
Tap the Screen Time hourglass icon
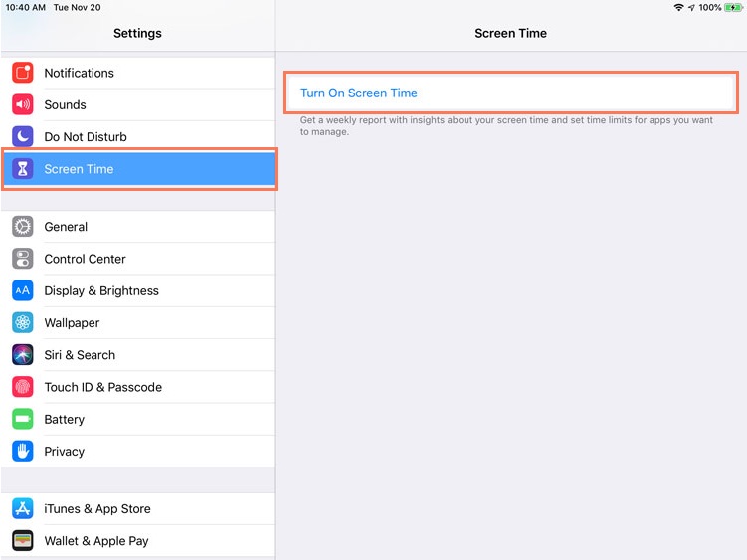coord(23,169)
